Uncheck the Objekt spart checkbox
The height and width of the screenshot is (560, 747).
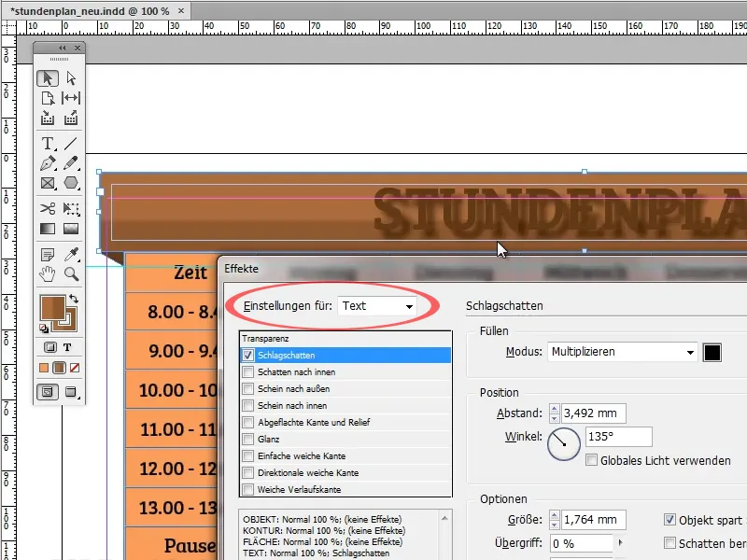[669, 520]
